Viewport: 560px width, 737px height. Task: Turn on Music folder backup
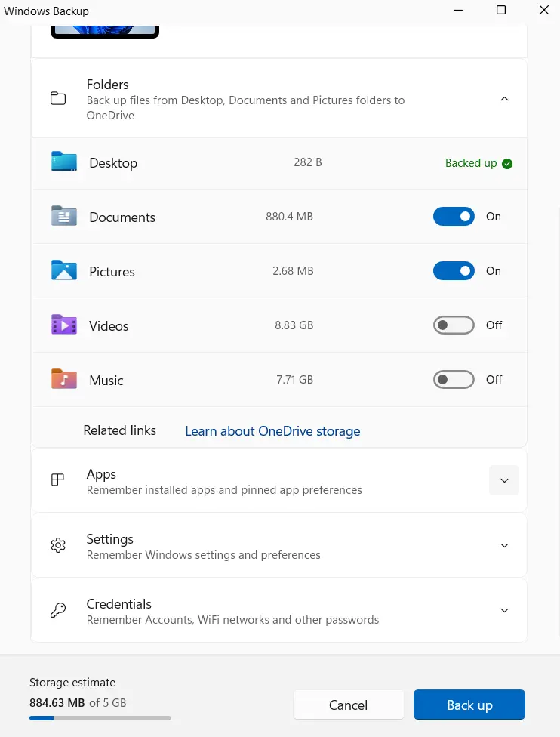[x=454, y=380]
